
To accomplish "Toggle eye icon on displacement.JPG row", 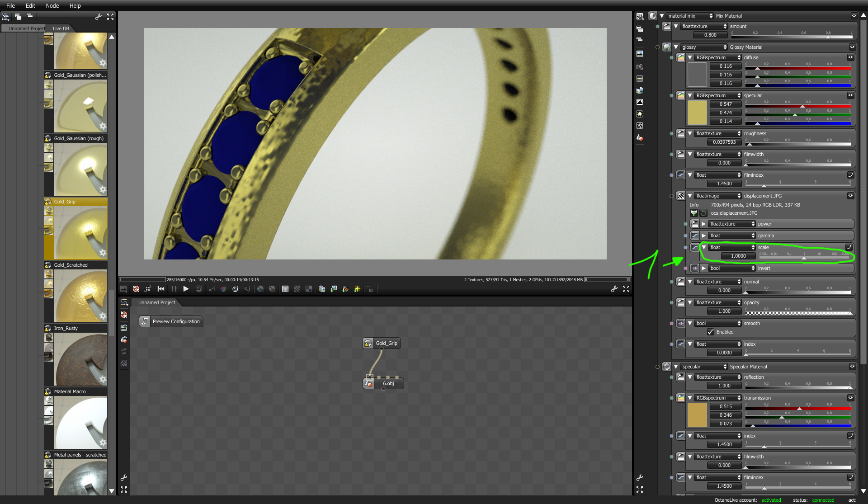I will (850, 196).
